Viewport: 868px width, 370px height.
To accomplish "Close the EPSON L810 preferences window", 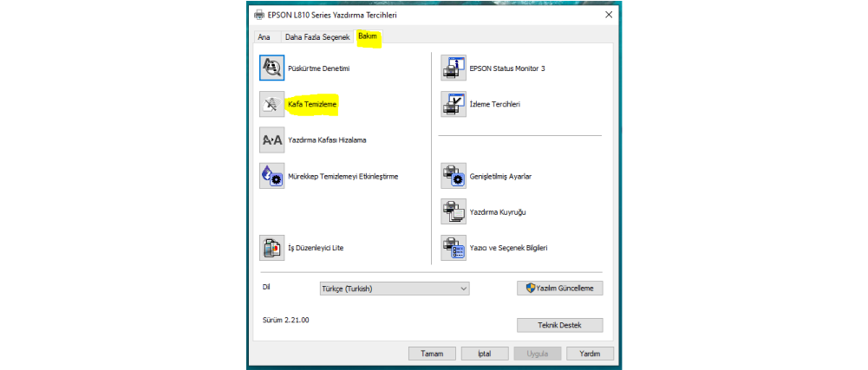I will click(x=607, y=15).
